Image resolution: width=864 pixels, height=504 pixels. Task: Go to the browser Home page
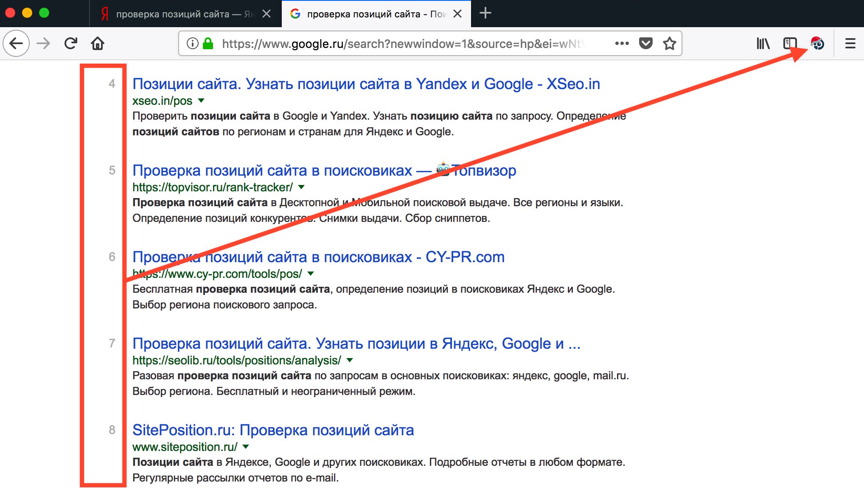pos(98,43)
